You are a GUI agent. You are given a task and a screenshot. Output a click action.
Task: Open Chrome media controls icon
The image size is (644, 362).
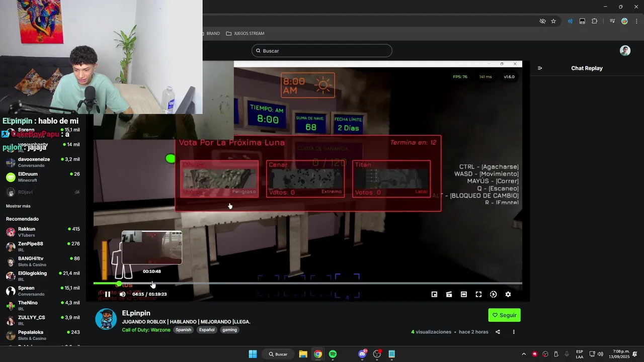pos(612,21)
